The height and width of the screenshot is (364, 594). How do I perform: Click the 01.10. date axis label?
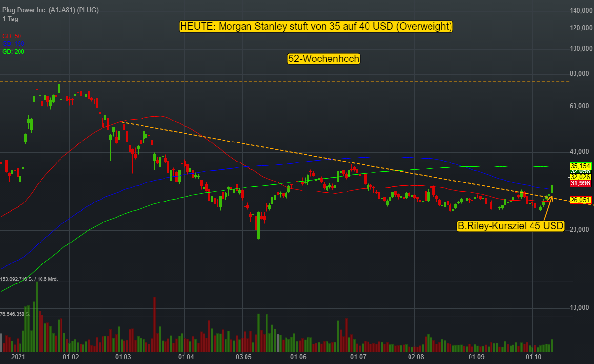tap(534, 357)
